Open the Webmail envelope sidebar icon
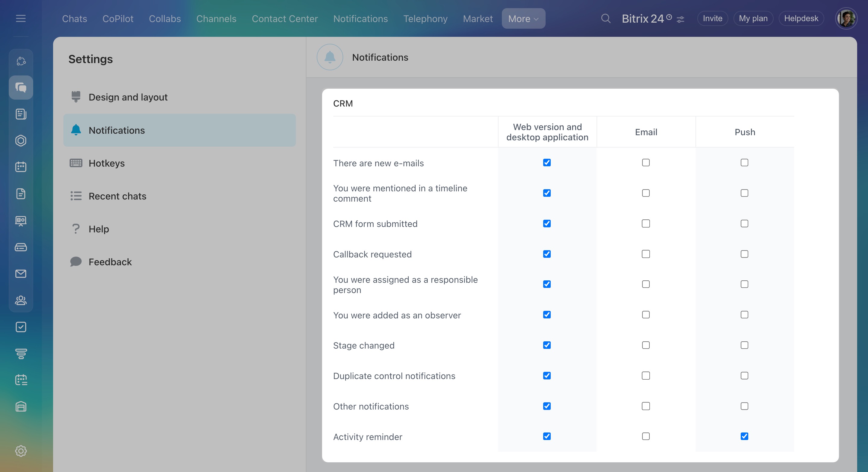 [21, 274]
